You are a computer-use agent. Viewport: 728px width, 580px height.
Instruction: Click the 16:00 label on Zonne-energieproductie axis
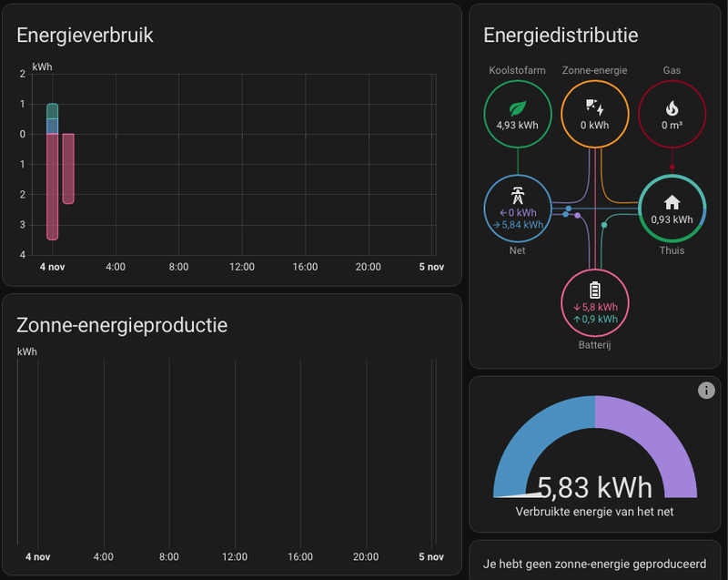point(300,556)
